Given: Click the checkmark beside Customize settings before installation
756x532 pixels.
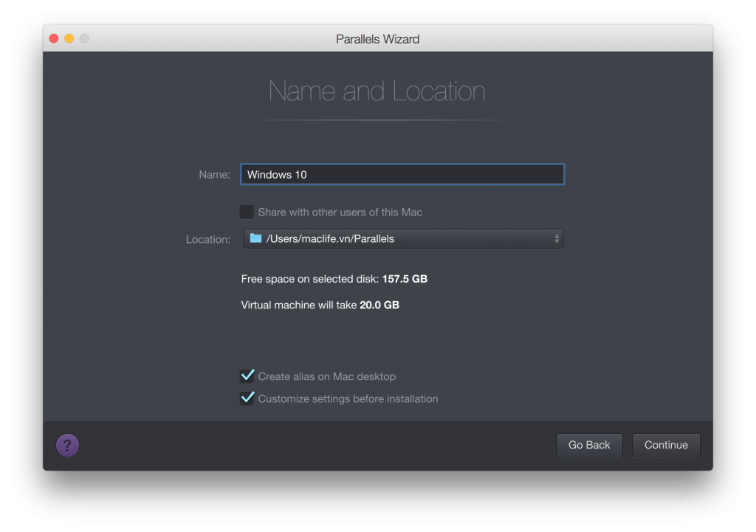Looking at the screenshot, I should (247, 398).
